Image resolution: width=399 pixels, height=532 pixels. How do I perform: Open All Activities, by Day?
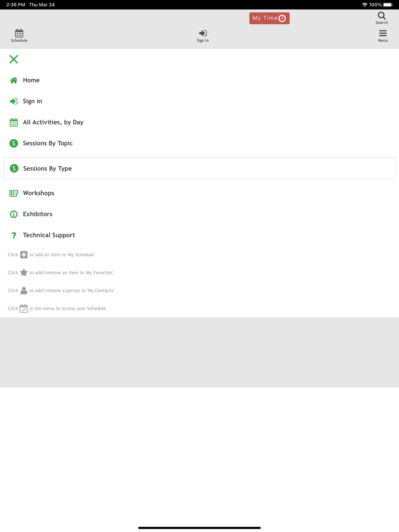click(53, 122)
